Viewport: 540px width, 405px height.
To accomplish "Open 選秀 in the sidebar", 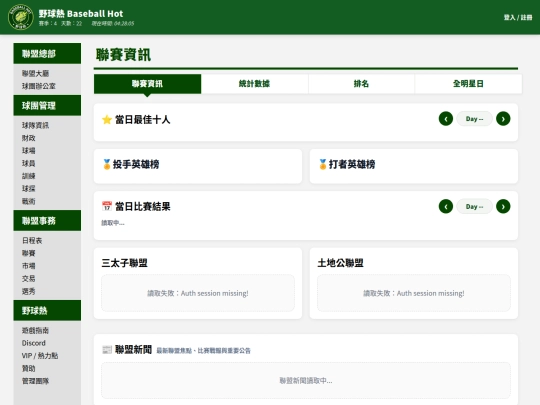I will [x=29, y=291].
